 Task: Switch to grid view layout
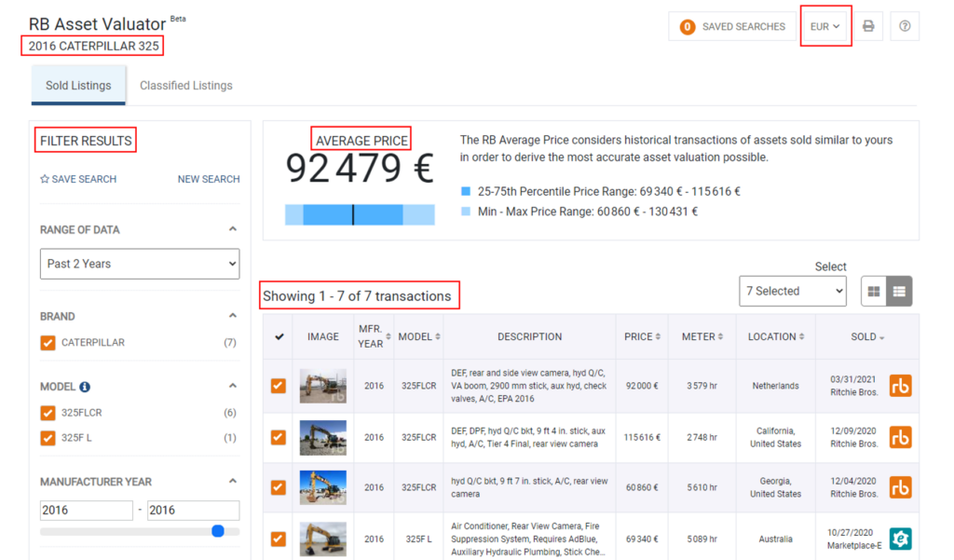[x=874, y=291]
